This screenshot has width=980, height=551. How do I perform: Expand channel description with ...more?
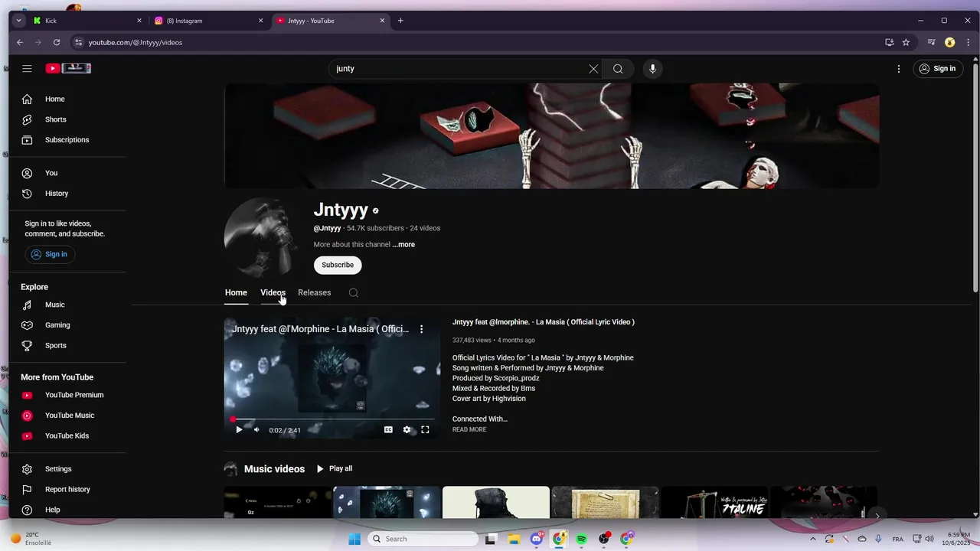coord(403,245)
